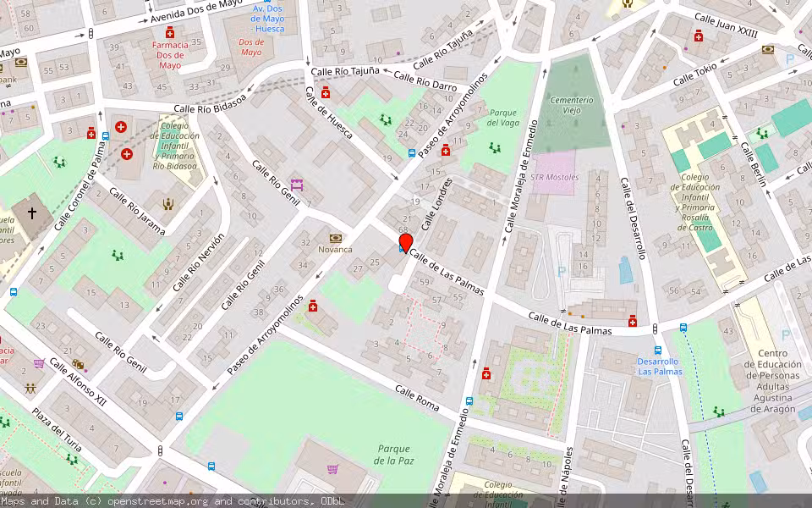Click the Calle Río Nervión label
Screen dimensions: 812x508
199,262
